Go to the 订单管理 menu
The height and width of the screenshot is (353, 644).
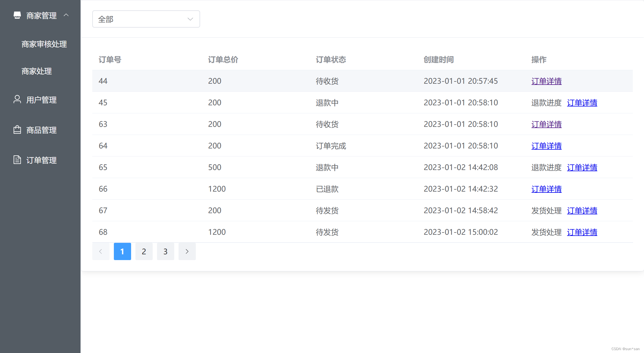tap(41, 160)
